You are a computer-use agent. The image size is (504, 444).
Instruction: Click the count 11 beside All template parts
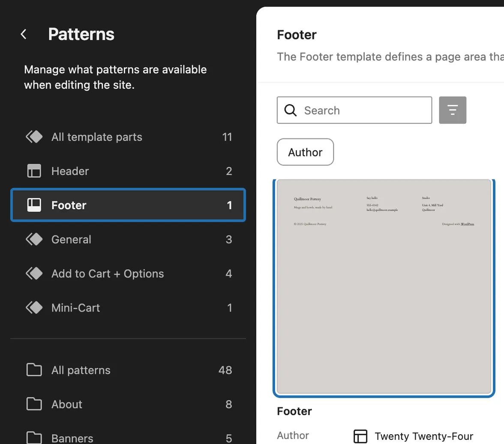pos(227,137)
